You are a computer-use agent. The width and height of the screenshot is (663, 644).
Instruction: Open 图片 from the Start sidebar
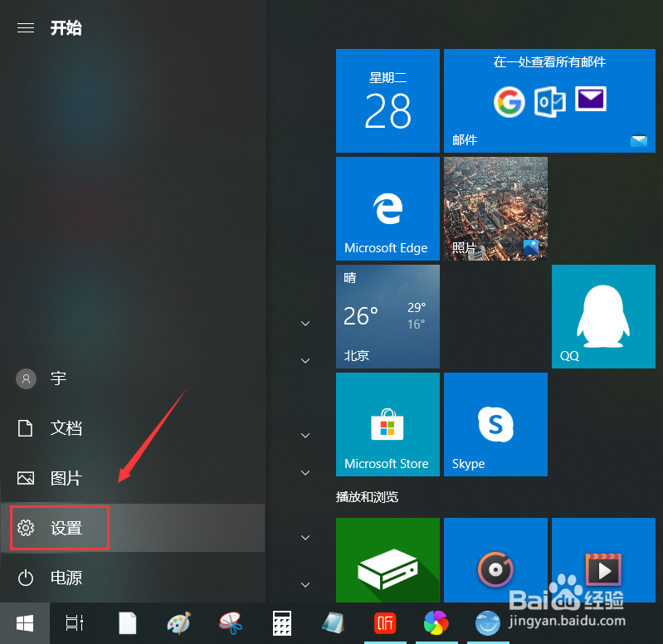(x=132, y=478)
